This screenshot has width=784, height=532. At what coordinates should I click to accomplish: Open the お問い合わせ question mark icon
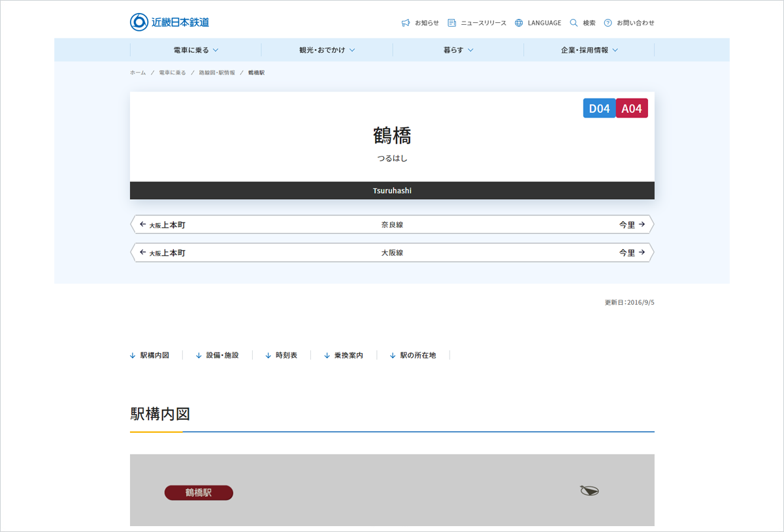[608, 23]
